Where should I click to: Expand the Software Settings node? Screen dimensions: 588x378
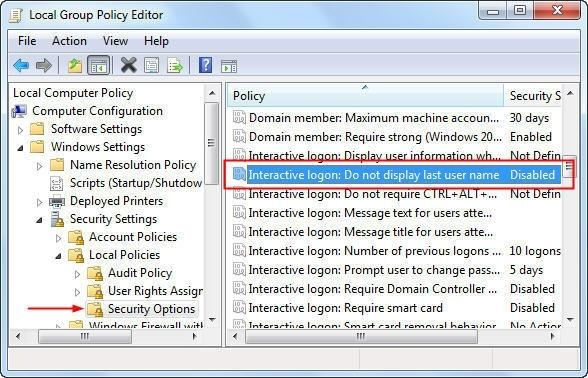pos(21,130)
